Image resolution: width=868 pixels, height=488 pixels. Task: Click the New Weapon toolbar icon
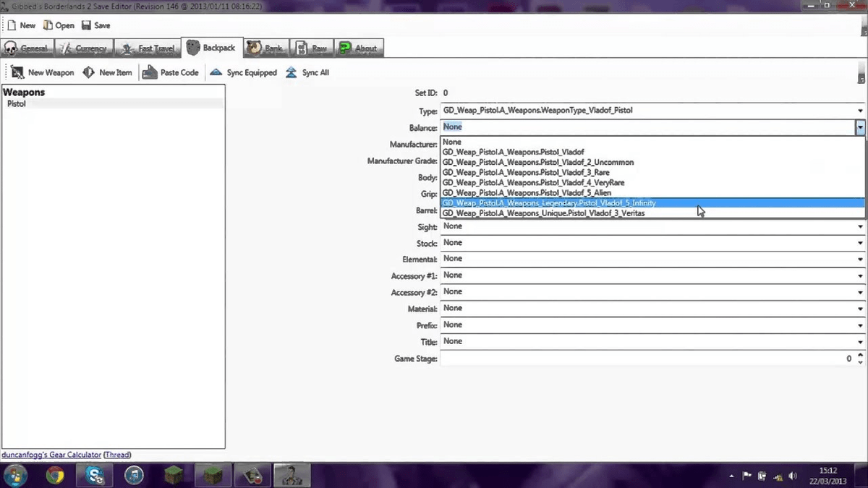point(17,72)
